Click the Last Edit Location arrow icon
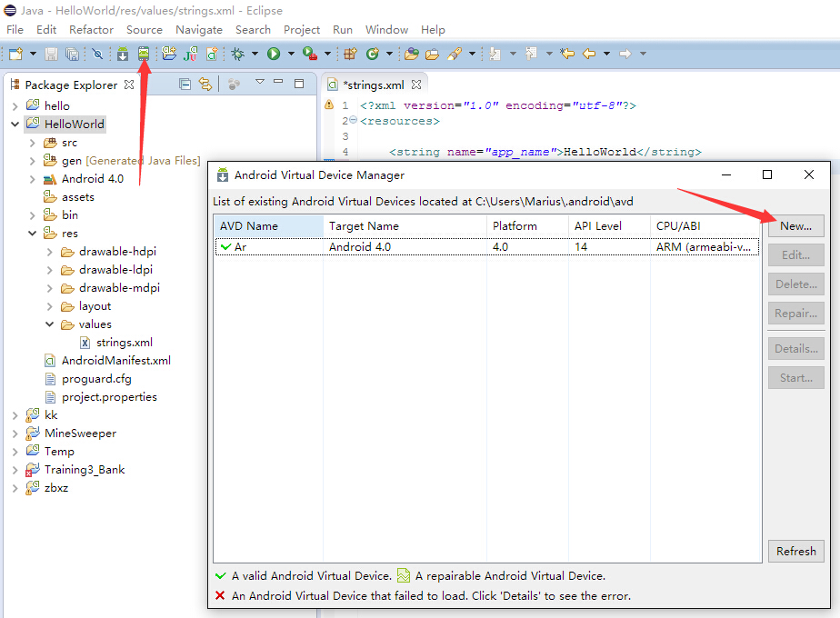Image resolution: width=840 pixels, height=618 pixels. click(x=567, y=55)
